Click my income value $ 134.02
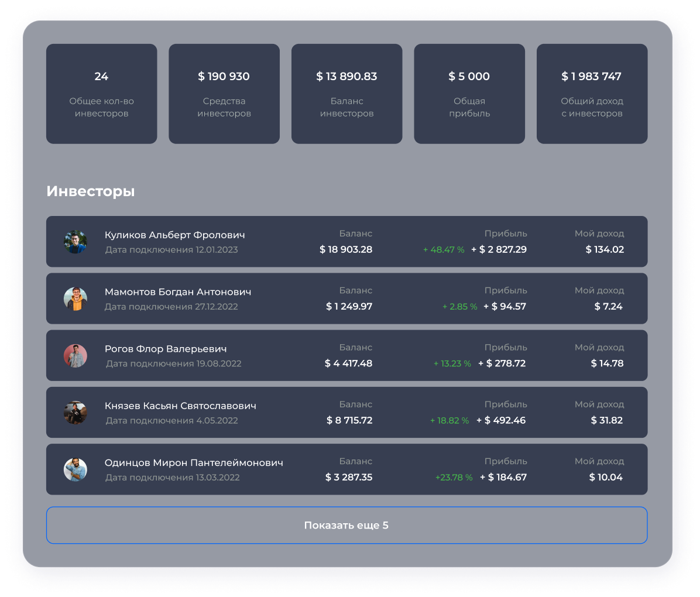 click(x=605, y=249)
